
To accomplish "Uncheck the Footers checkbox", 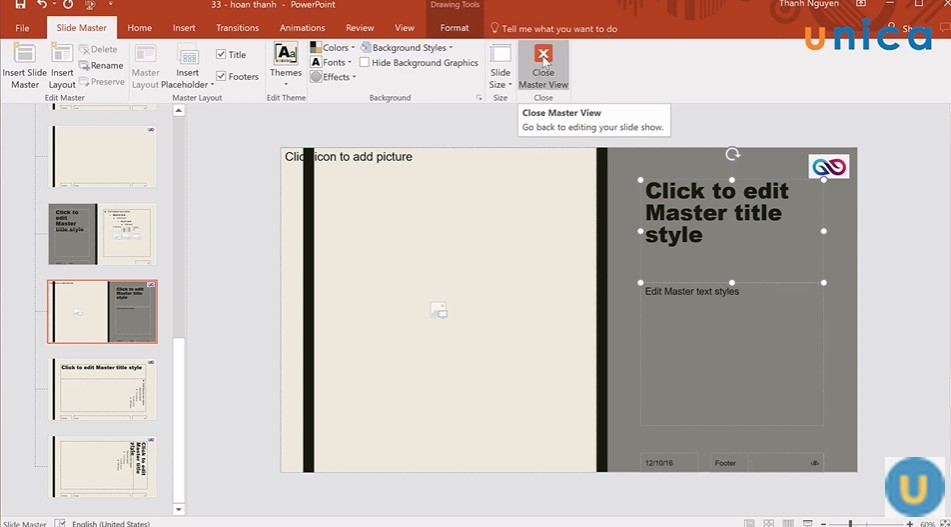I will click(x=222, y=76).
